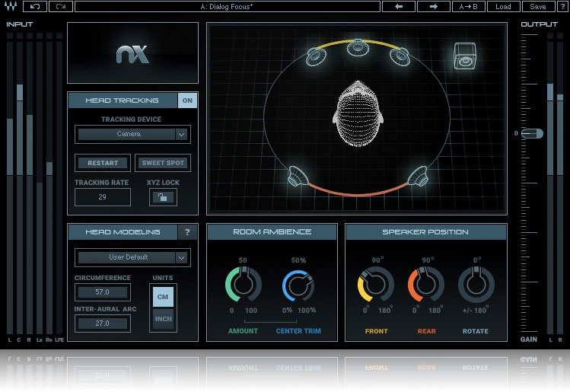570x392 pixels.
Task: Click the Load preset button
Action: tap(503, 7)
